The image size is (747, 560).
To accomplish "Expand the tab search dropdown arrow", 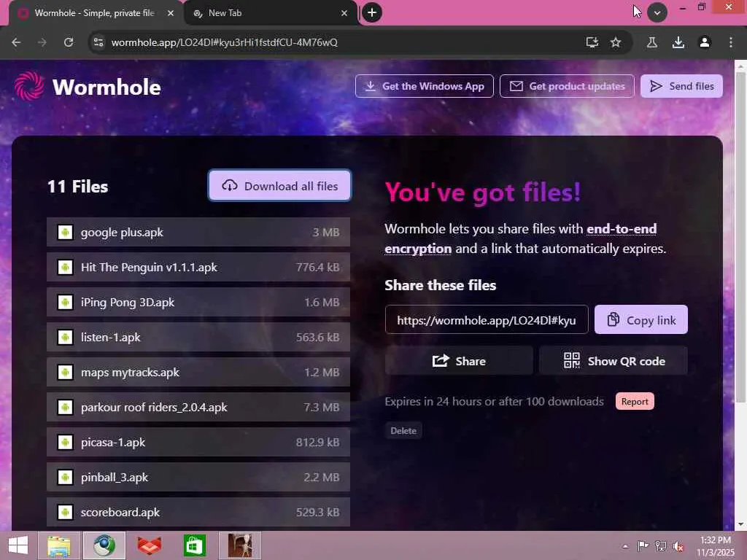I will tap(657, 13).
